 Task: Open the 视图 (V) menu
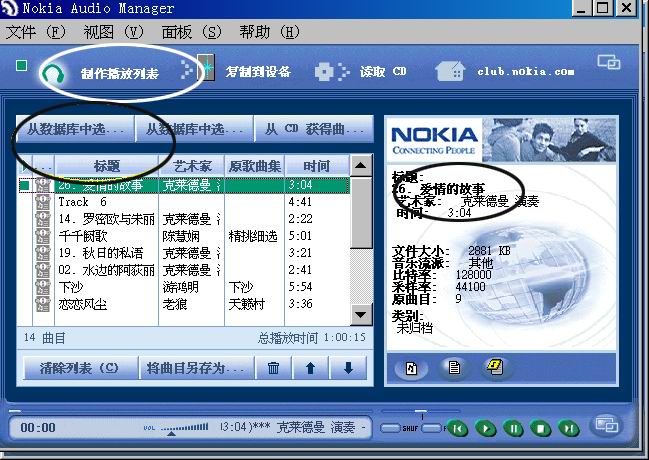coord(113,32)
